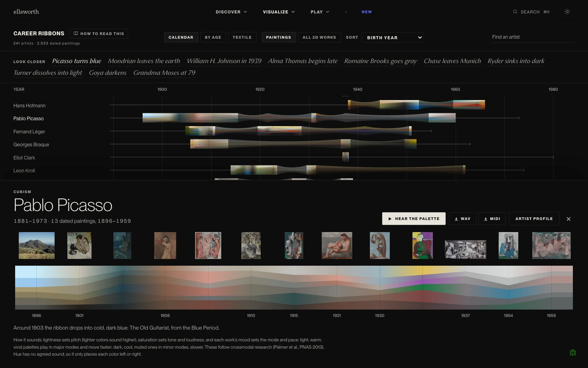Click the Guernica painting thumbnail

[465, 249]
